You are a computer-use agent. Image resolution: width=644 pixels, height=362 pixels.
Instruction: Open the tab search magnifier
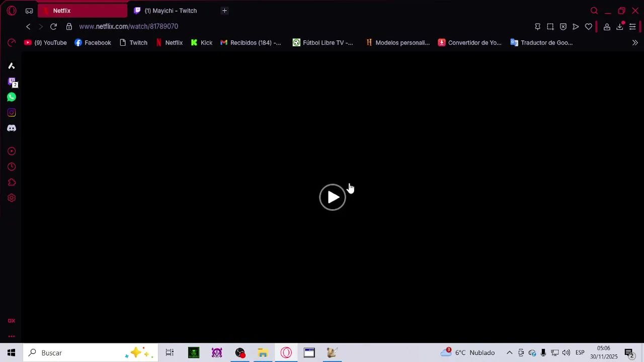pos(594,11)
